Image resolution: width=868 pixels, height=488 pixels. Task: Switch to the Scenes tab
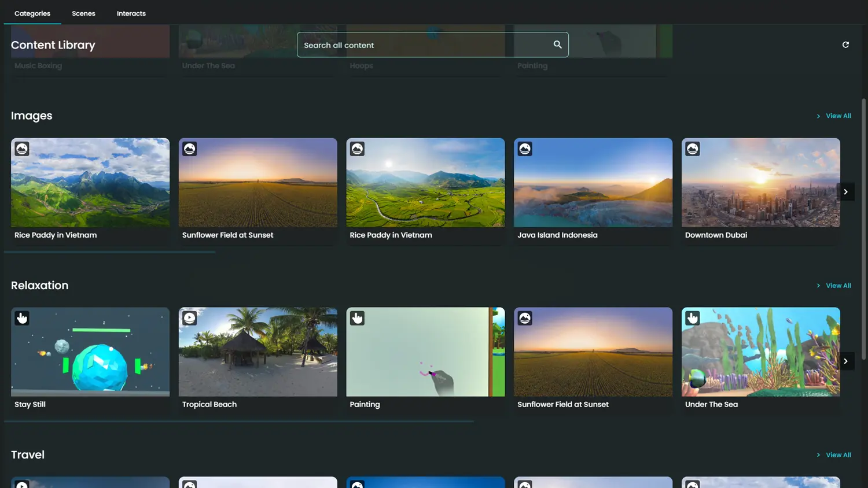tap(83, 13)
